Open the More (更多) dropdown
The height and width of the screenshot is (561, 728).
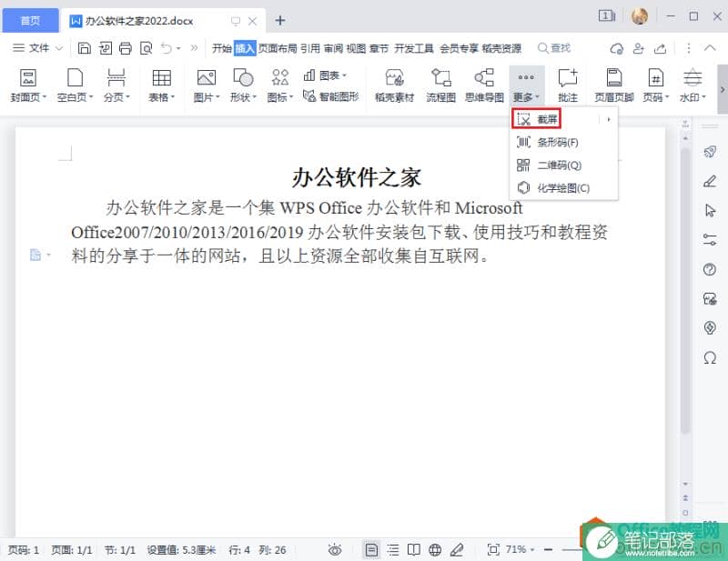coord(526,85)
